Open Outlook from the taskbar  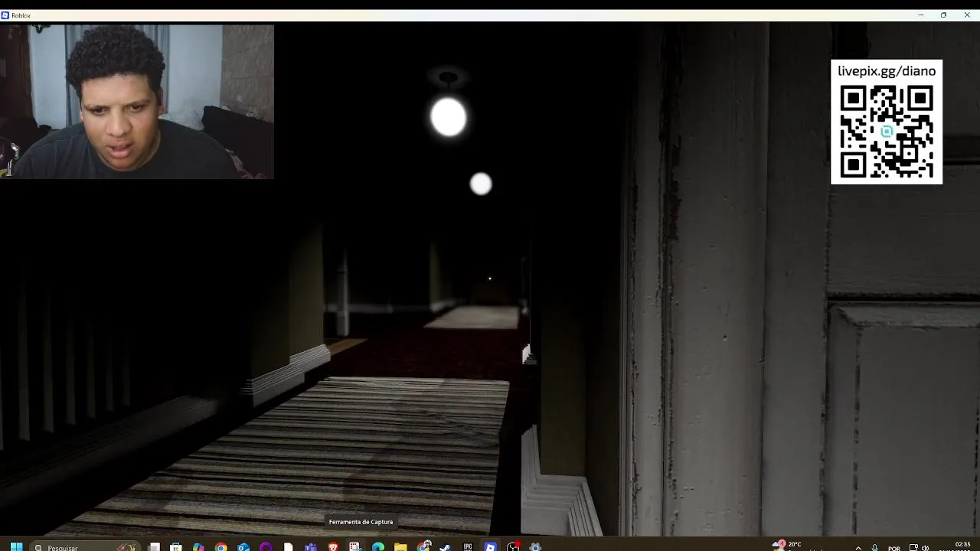(x=243, y=546)
